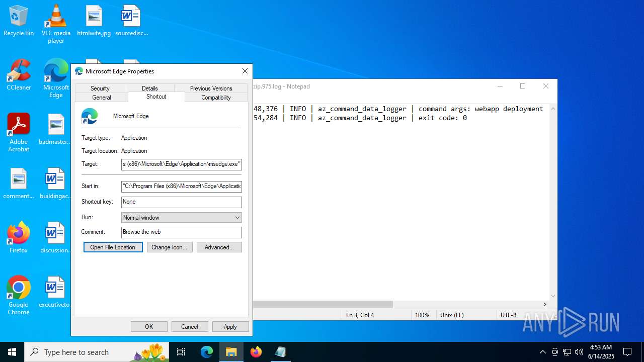Click Notepad horizontal scroll right arrow

pos(544,304)
